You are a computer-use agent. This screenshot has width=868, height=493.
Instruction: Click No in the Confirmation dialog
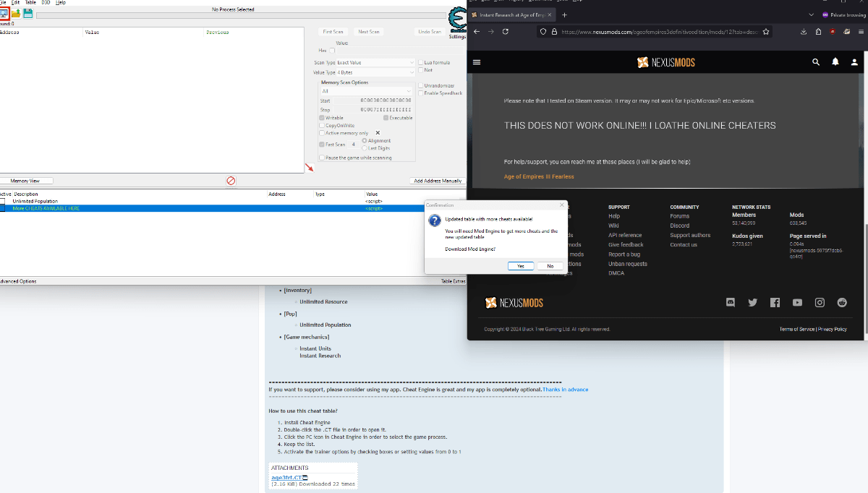(x=550, y=266)
